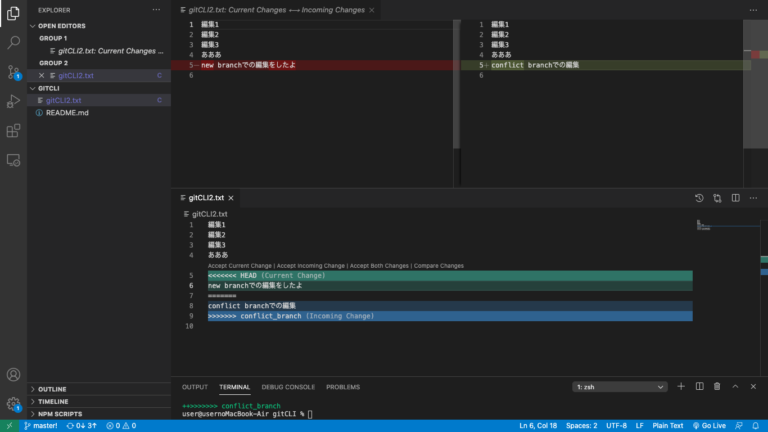Change indentation via Spaces: 2
The height and width of the screenshot is (432, 768).
point(581,426)
